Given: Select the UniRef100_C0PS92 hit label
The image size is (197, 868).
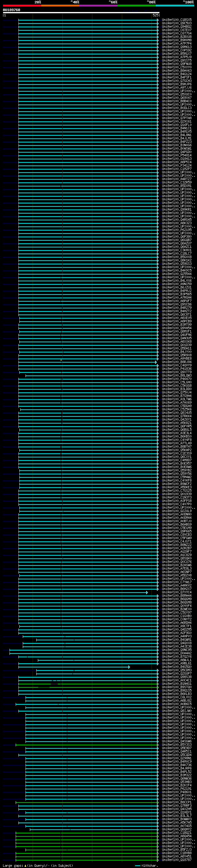Looking at the screenshot, I should click(176, 50).
